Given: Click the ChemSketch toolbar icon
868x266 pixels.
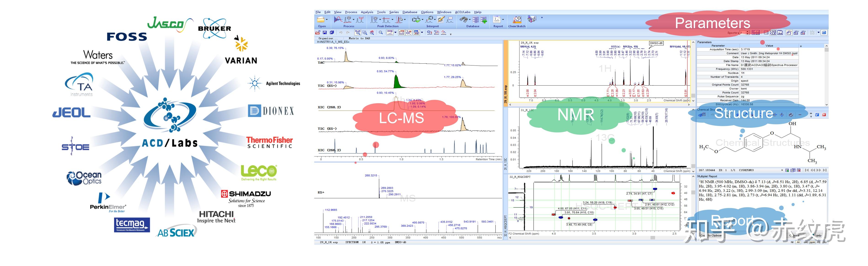Looking at the screenshot, I should (517, 19).
